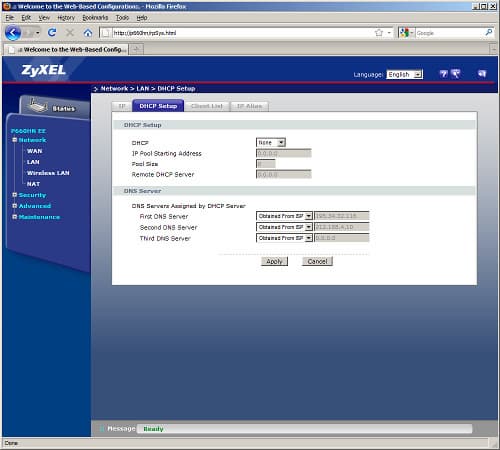
Task: Go to the browser home icon
Action: coord(88,33)
